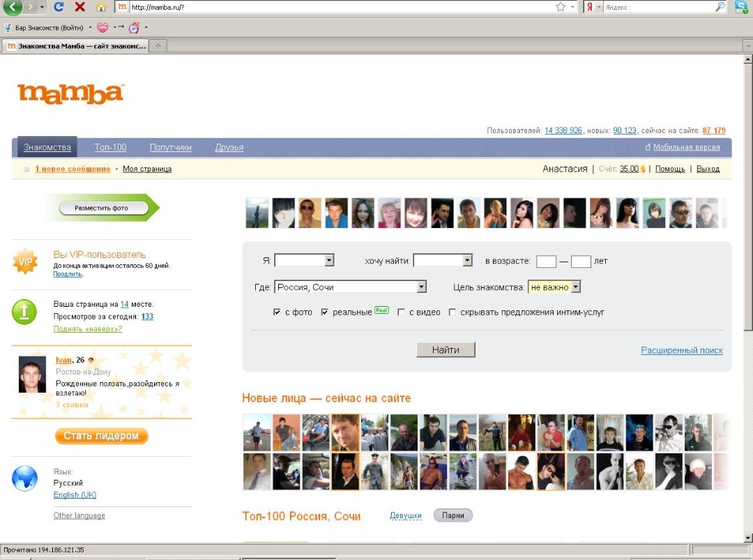Image resolution: width=753 pixels, height=560 pixels.
Task: Click the browser back arrow button
Action: (13, 6)
